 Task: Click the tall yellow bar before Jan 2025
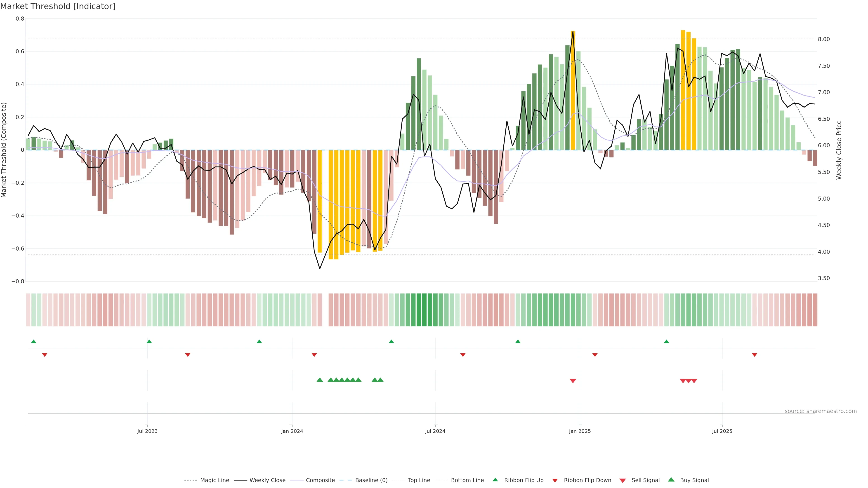(573, 90)
